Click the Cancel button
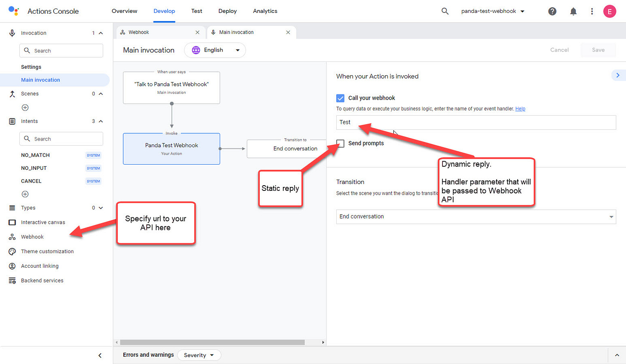Image resolution: width=626 pixels, height=364 pixels. point(559,50)
